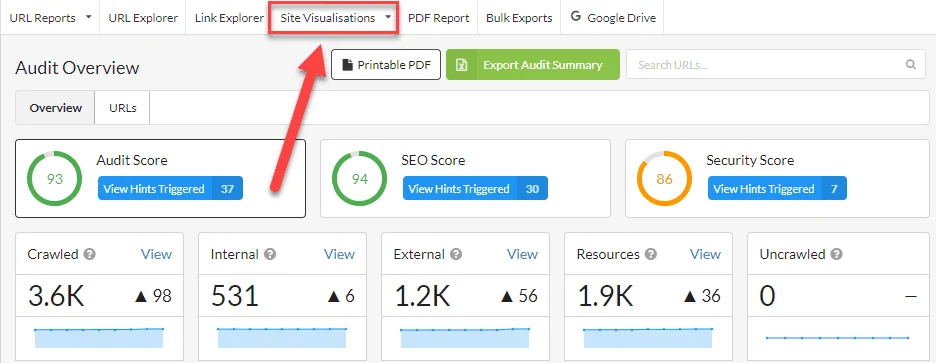Click the SEO Score 94 gauge

pyautogui.click(x=359, y=179)
